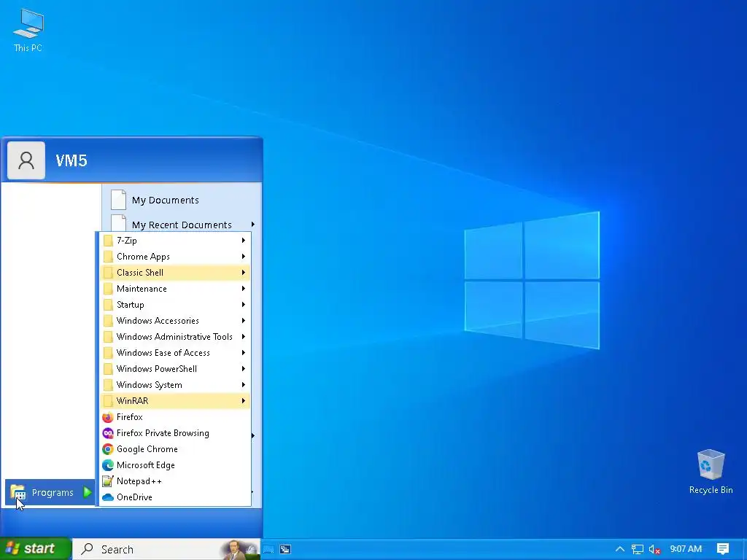Image resolution: width=747 pixels, height=560 pixels.
Task: Click the Firefox Private Browsing mask icon
Action: [108, 433]
